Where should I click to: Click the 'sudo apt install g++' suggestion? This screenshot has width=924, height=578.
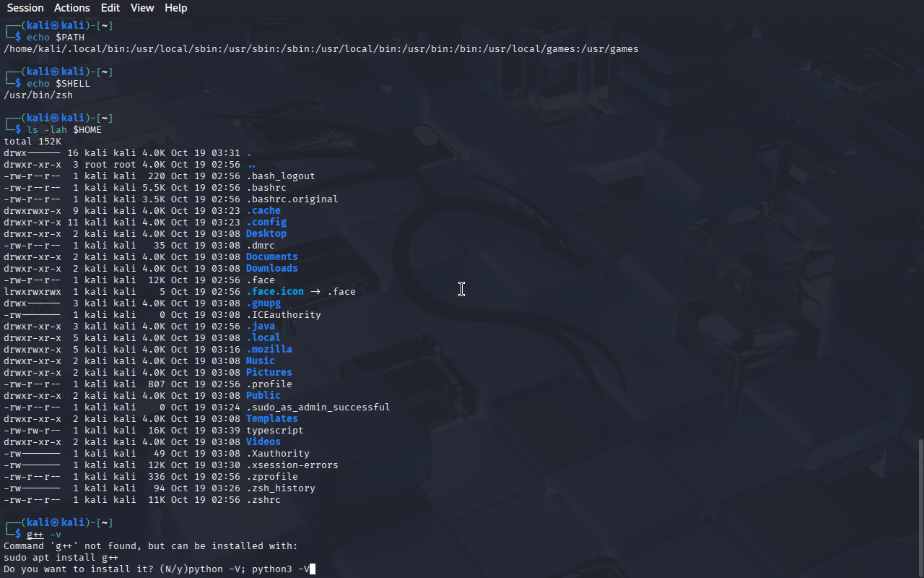61,557
